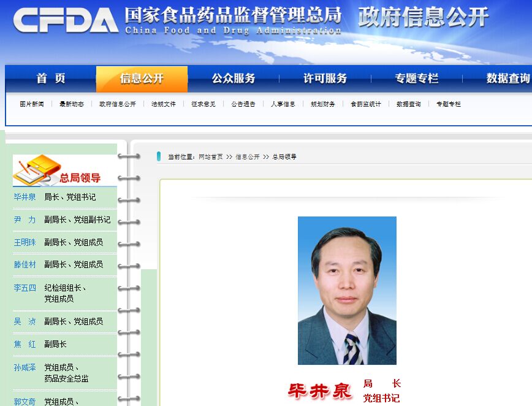
Task: Open the 许可服务 navigation tab
Action: click(x=325, y=79)
